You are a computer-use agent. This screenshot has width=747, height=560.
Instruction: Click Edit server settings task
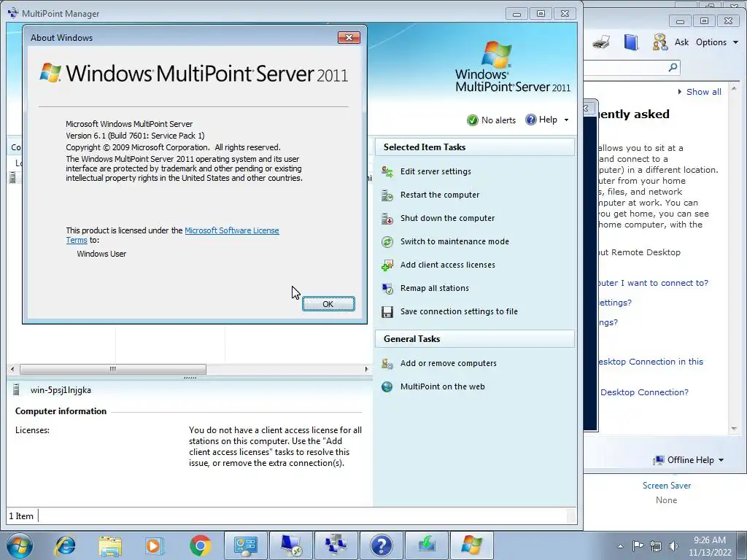pyautogui.click(x=436, y=171)
